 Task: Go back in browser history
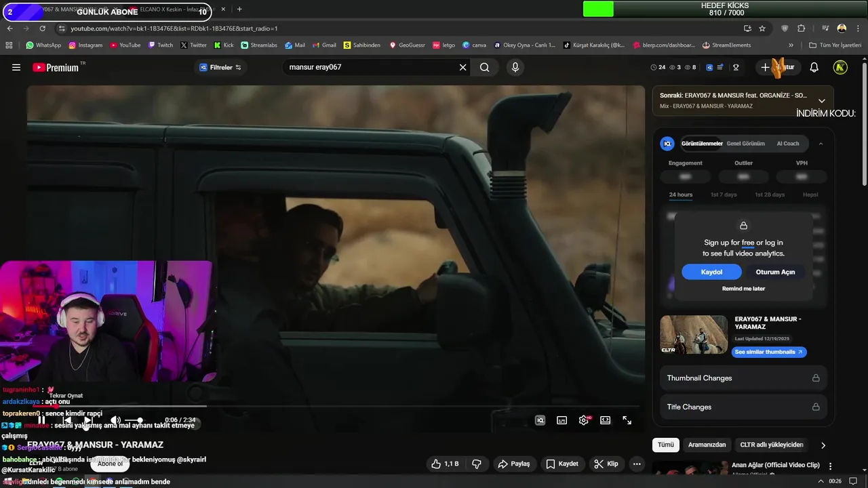tap(10, 28)
